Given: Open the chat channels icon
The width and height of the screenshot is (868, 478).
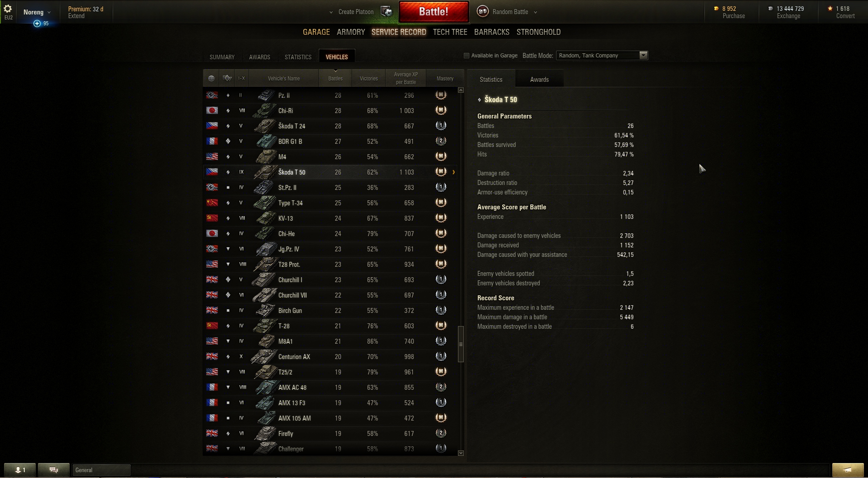Looking at the screenshot, I should (54, 470).
